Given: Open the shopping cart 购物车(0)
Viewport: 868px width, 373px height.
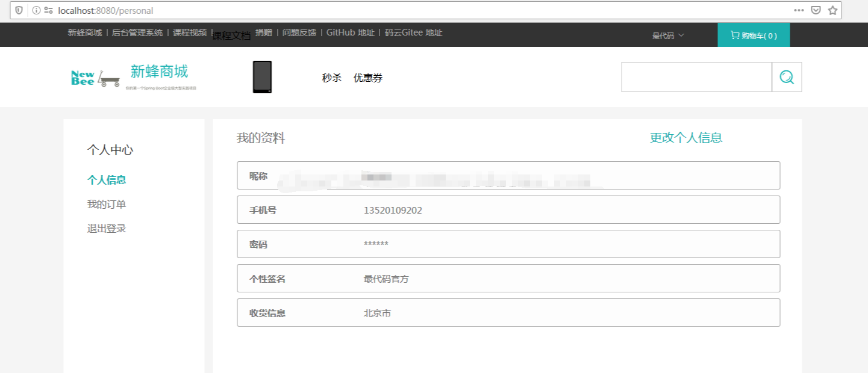Looking at the screenshot, I should pos(754,35).
